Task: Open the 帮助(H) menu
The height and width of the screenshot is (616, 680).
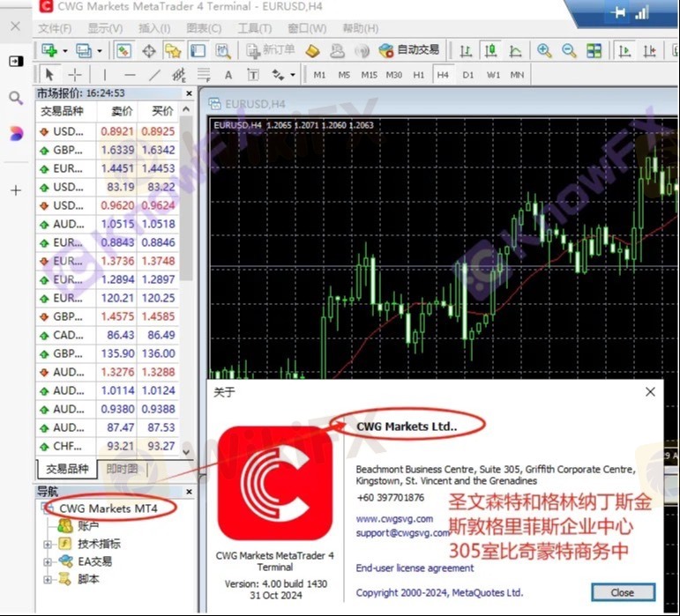Action: [x=361, y=28]
